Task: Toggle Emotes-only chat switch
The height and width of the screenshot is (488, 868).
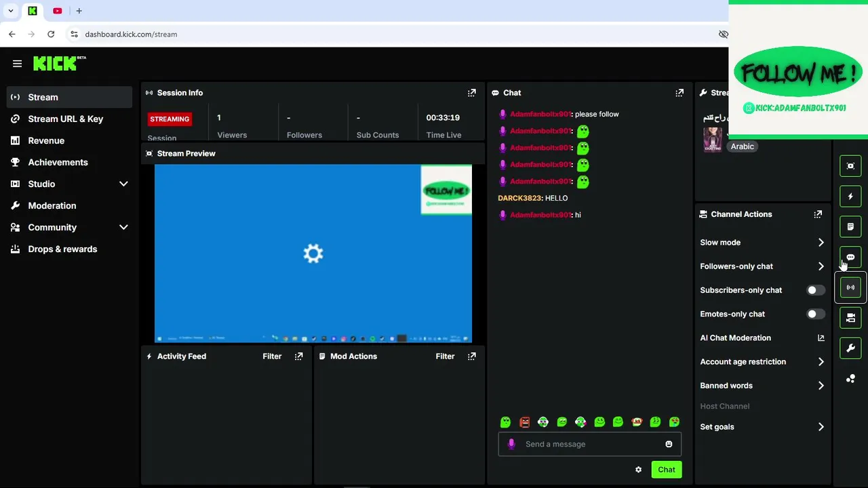Action: coord(816,314)
